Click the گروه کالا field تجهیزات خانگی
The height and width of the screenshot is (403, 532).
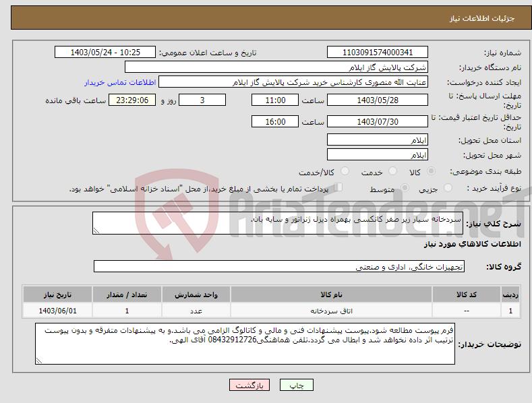(279, 267)
